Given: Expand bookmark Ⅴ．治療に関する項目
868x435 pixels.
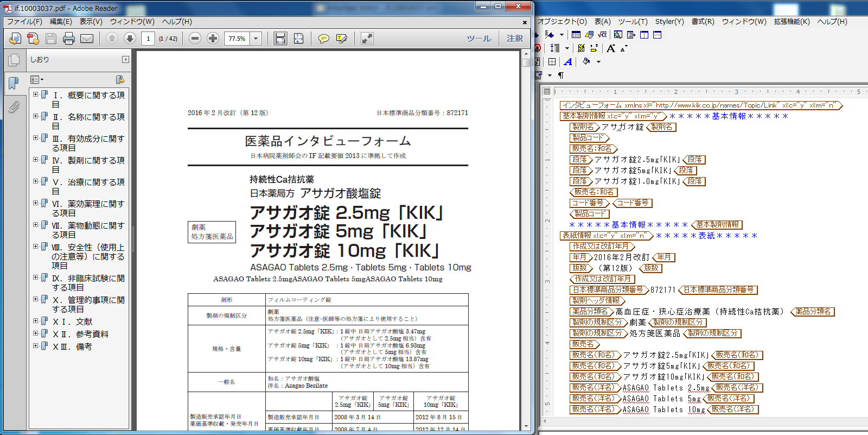Looking at the screenshot, I should pos(35,181).
